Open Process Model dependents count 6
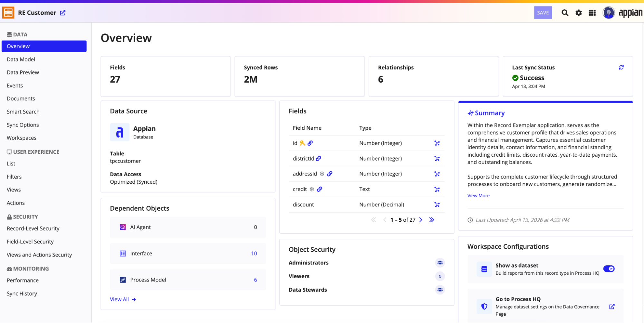644x323 pixels. click(x=255, y=280)
